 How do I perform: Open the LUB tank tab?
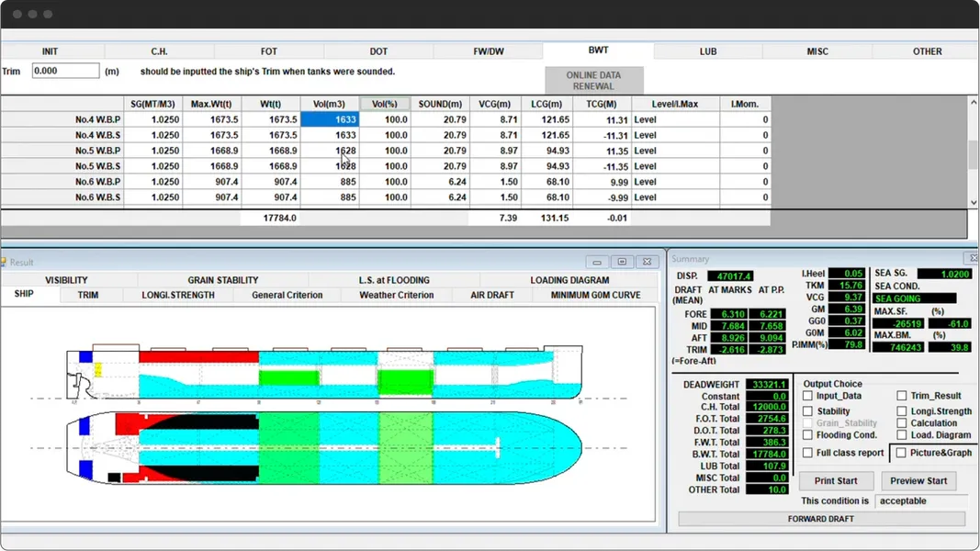707,51
